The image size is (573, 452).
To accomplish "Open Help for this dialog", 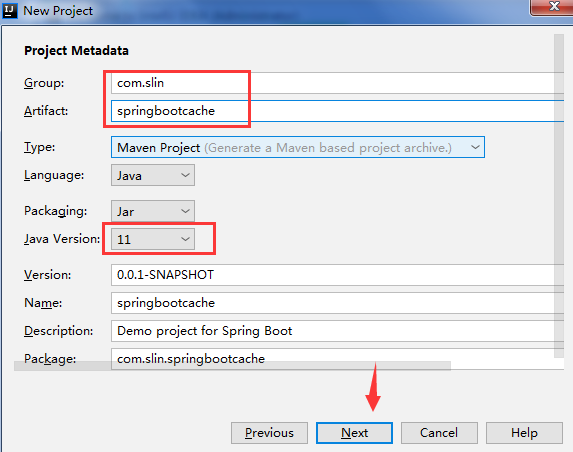I will tap(524, 433).
